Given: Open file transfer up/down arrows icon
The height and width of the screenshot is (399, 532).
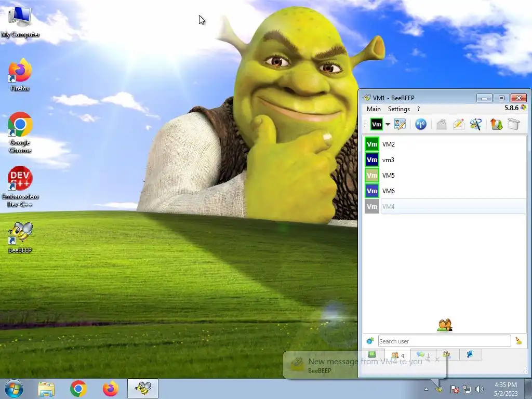Looking at the screenshot, I should click(x=496, y=124).
